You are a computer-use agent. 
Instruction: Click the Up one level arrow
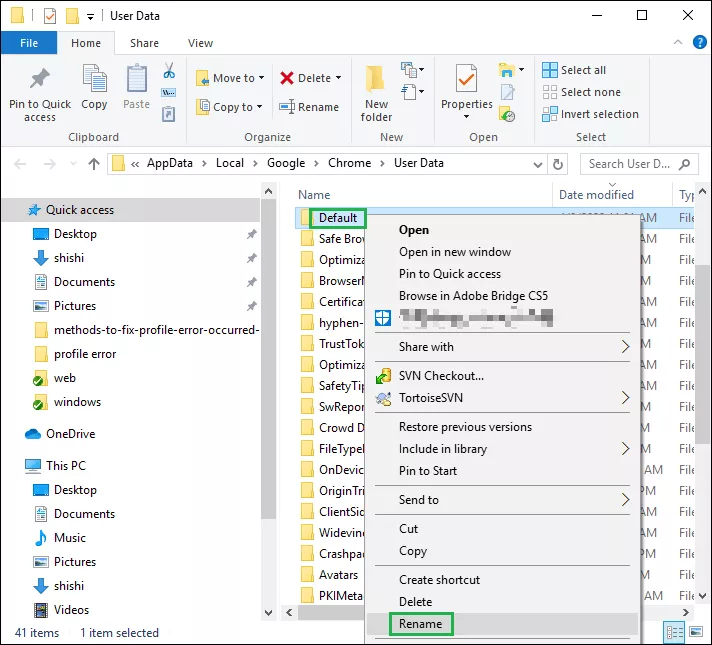click(94, 164)
